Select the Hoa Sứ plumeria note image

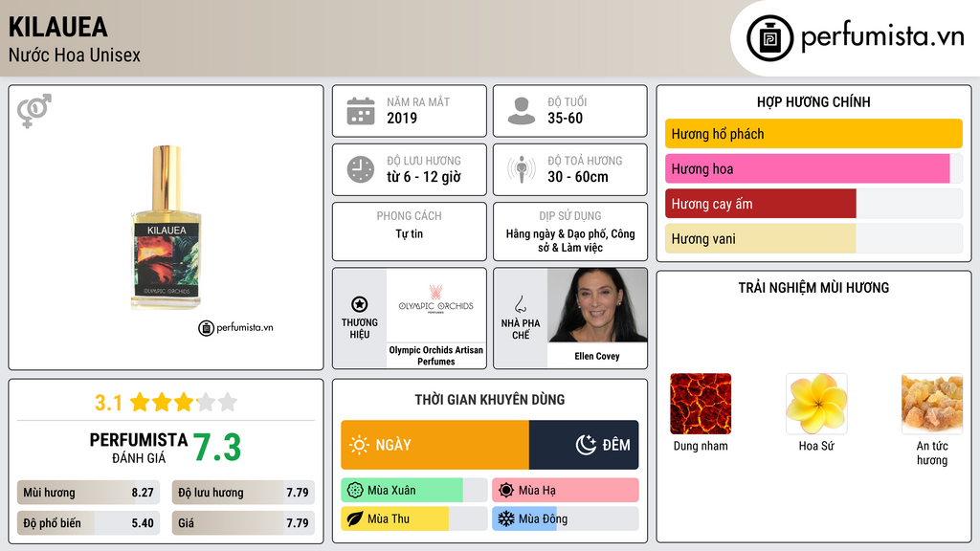pyautogui.click(x=816, y=404)
